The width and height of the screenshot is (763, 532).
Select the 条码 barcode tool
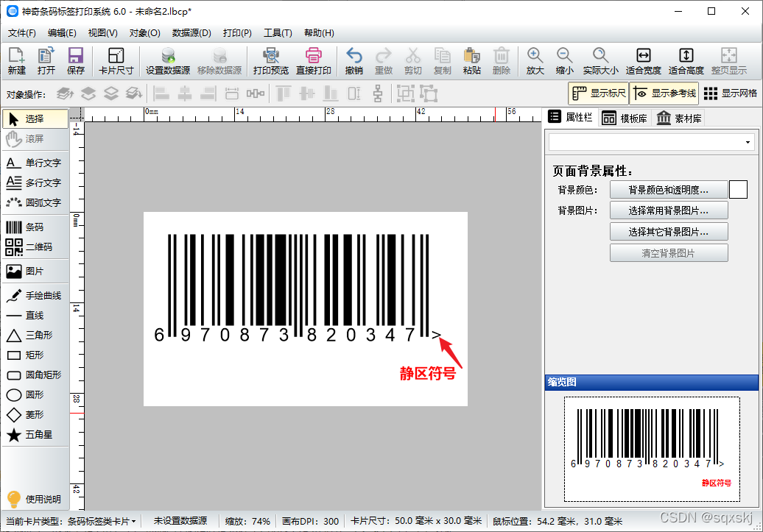(35, 227)
